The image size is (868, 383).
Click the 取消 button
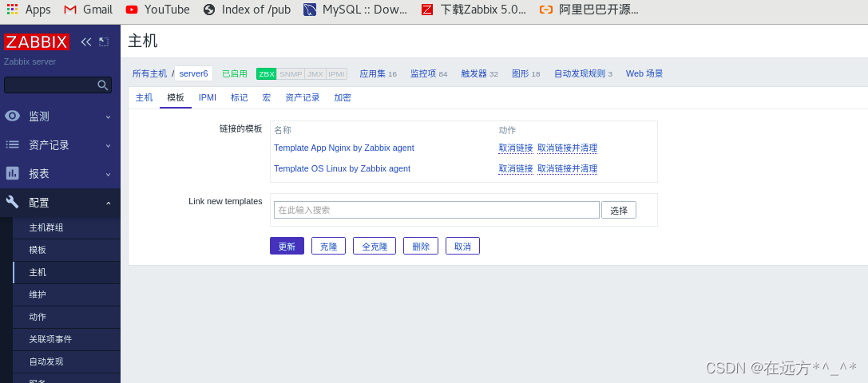(x=463, y=246)
